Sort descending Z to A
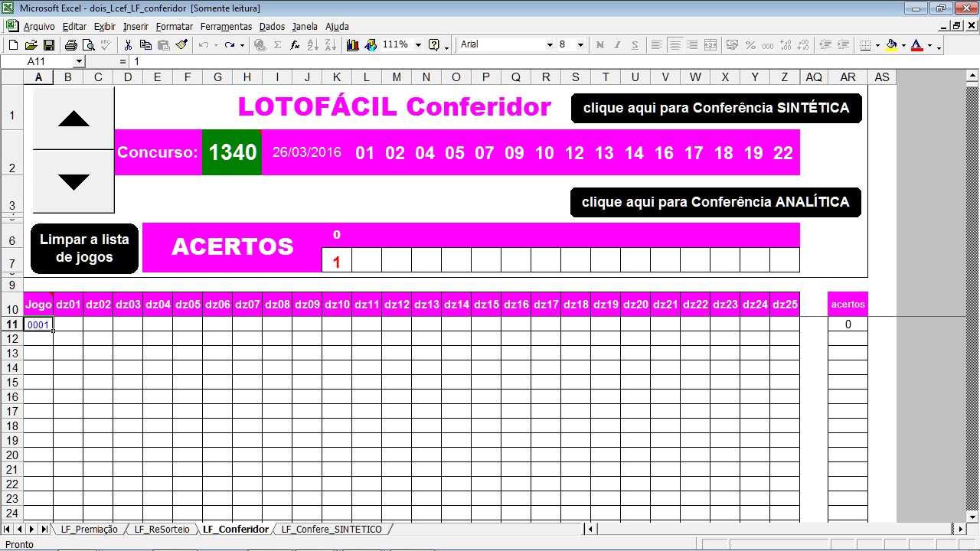The image size is (980, 551). [x=330, y=45]
